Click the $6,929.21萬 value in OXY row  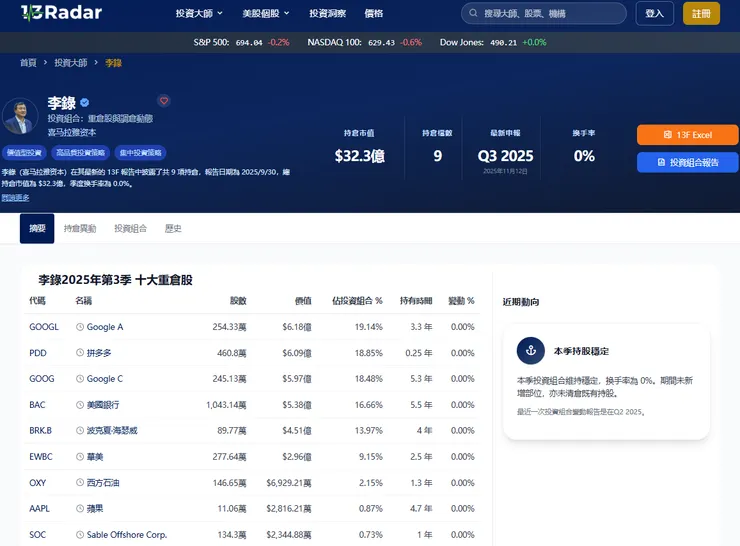(289, 482)
